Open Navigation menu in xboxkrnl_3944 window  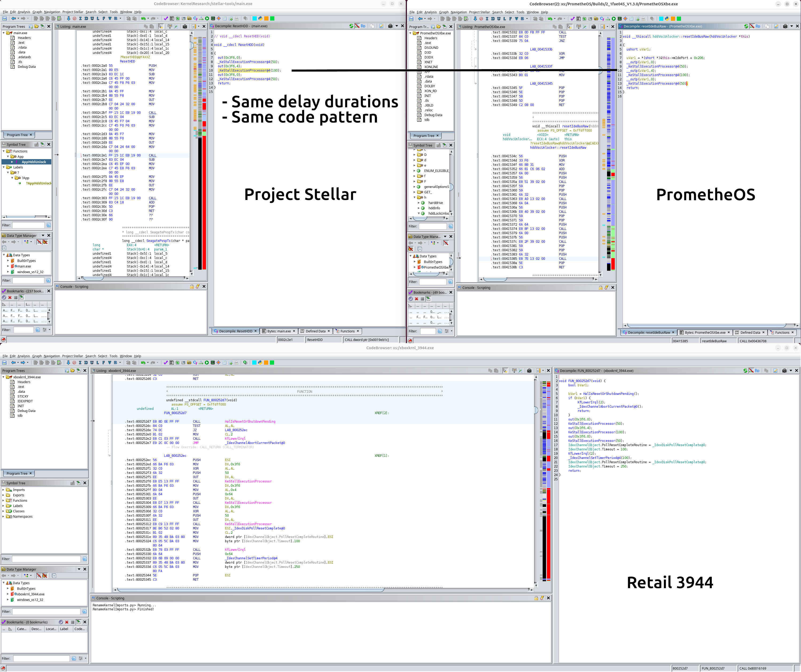point(52,356)
